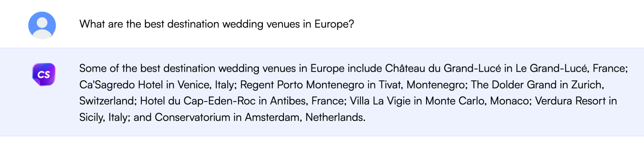
Task: Click the "Hotel du Cap-Eden-Roc" venue name
Action: pos(198,101)
